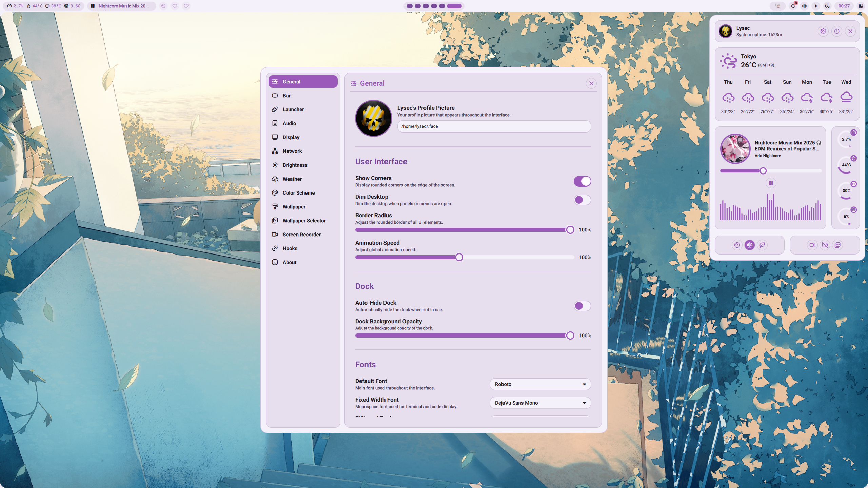Switch to the Color Scheme settings tab
The width and height of the screenshot is (868, 488).
click(298, 193)
